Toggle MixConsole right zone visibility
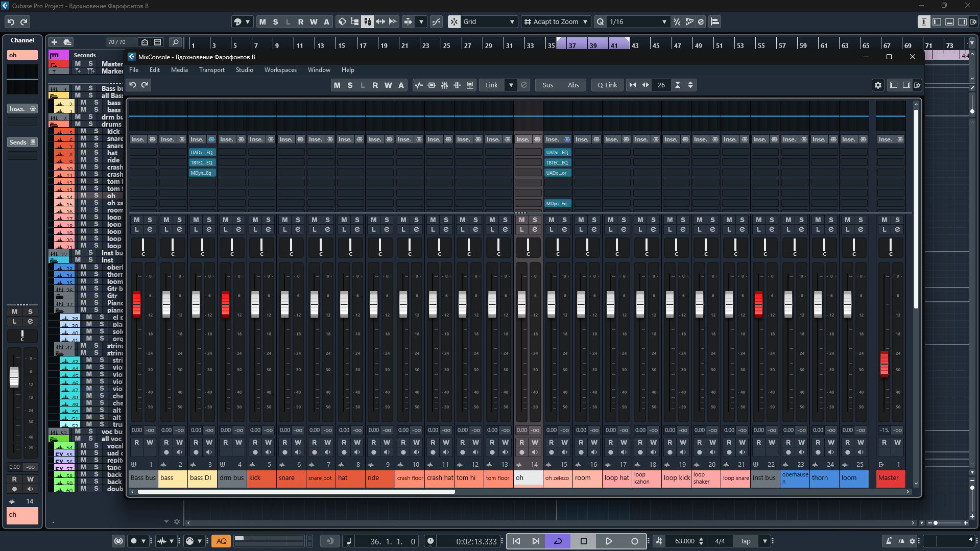The width and height of the screenshot is (980, 551). 906,85
